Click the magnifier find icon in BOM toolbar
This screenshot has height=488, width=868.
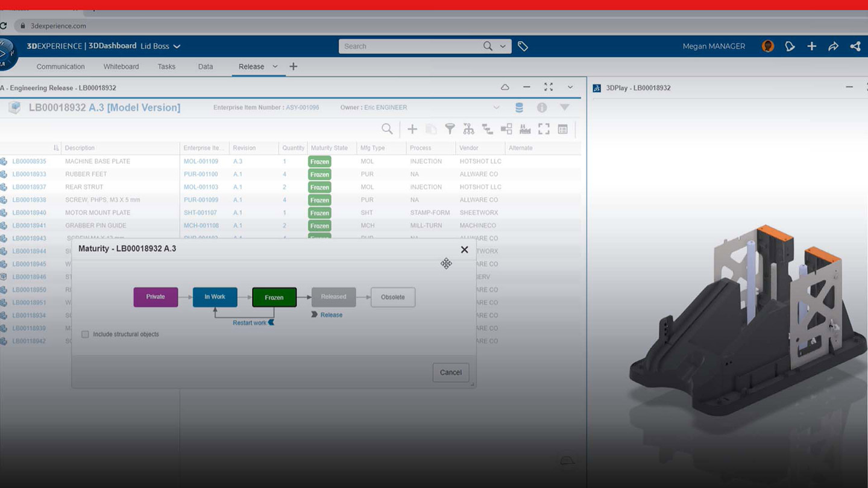tap(387, 129)
